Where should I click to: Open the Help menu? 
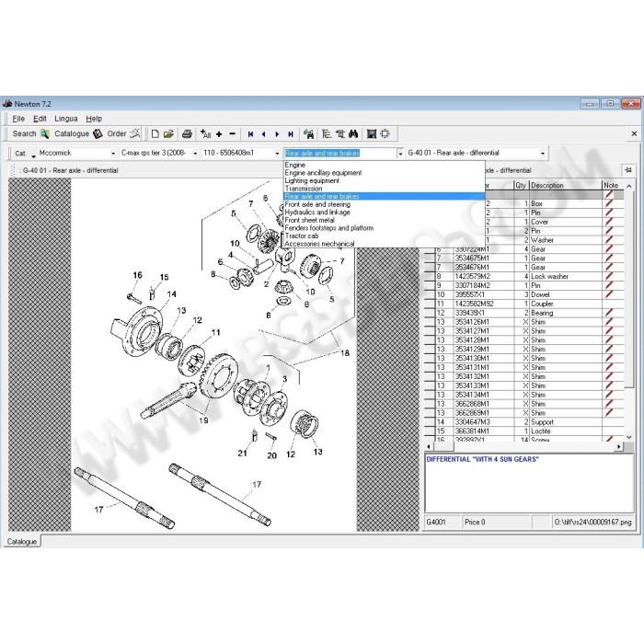click(x=94, y=119)
